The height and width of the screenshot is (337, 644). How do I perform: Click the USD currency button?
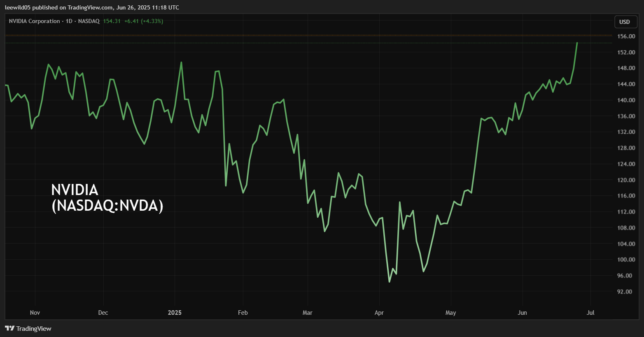click(625, 22)
